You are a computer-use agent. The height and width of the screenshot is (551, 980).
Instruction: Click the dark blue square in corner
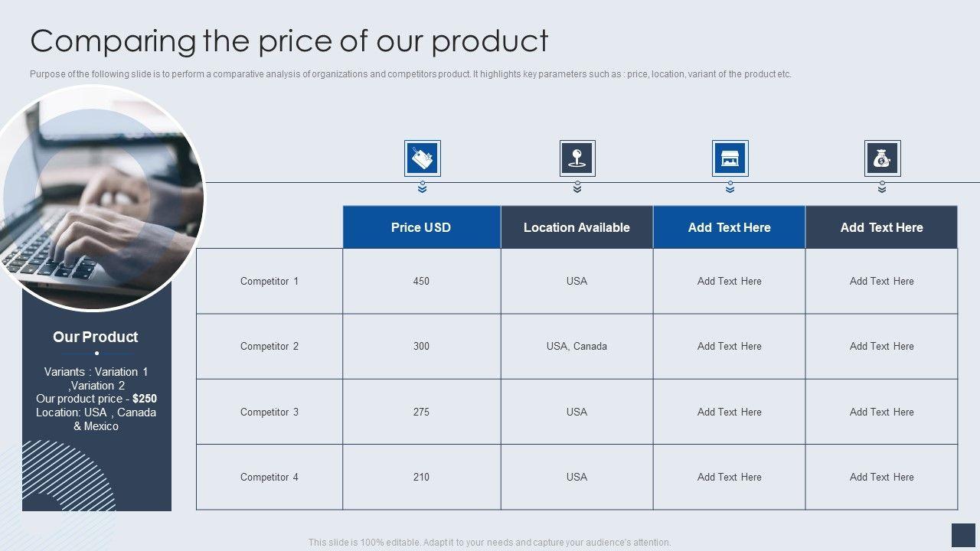[x=963, y=535]
